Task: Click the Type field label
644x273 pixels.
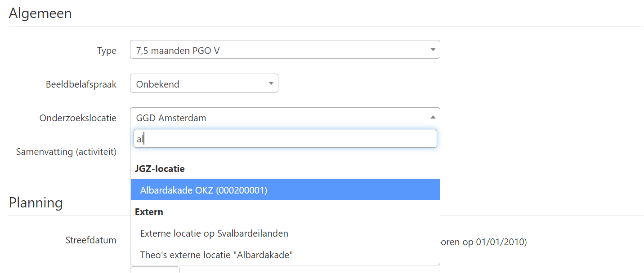Action: click(107, 51)
